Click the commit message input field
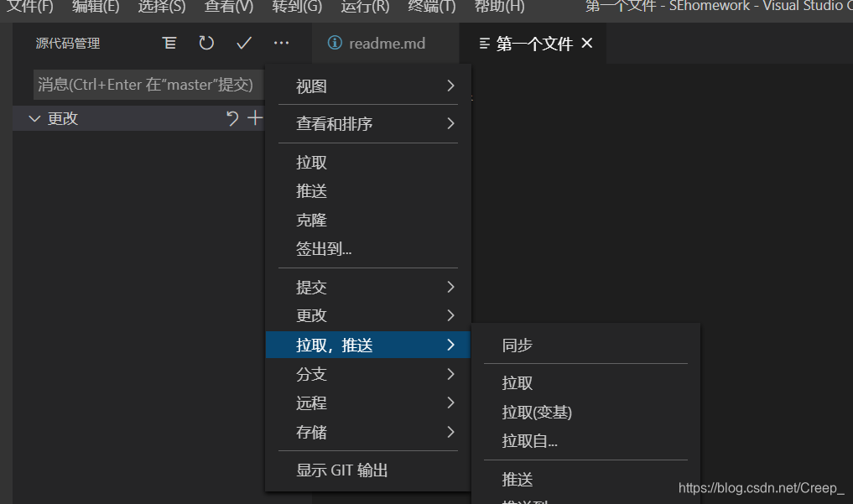Screen dimensions: 853x504 (148, 84)
